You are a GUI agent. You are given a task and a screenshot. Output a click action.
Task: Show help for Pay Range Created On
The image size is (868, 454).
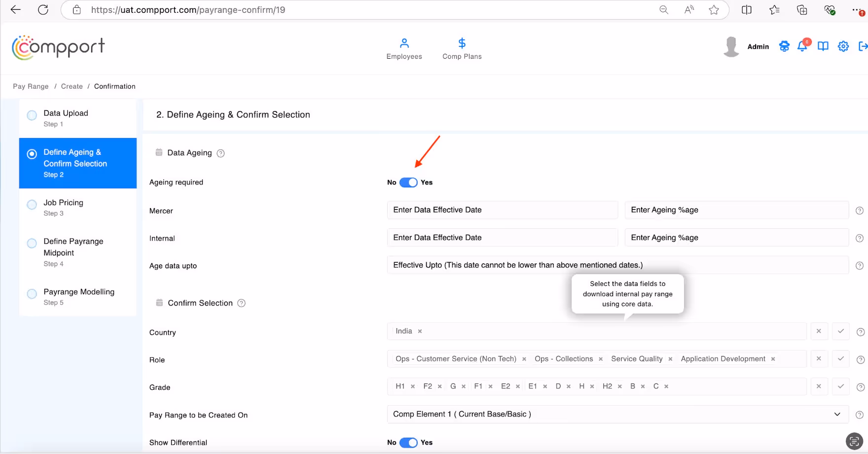coord(860,415)
